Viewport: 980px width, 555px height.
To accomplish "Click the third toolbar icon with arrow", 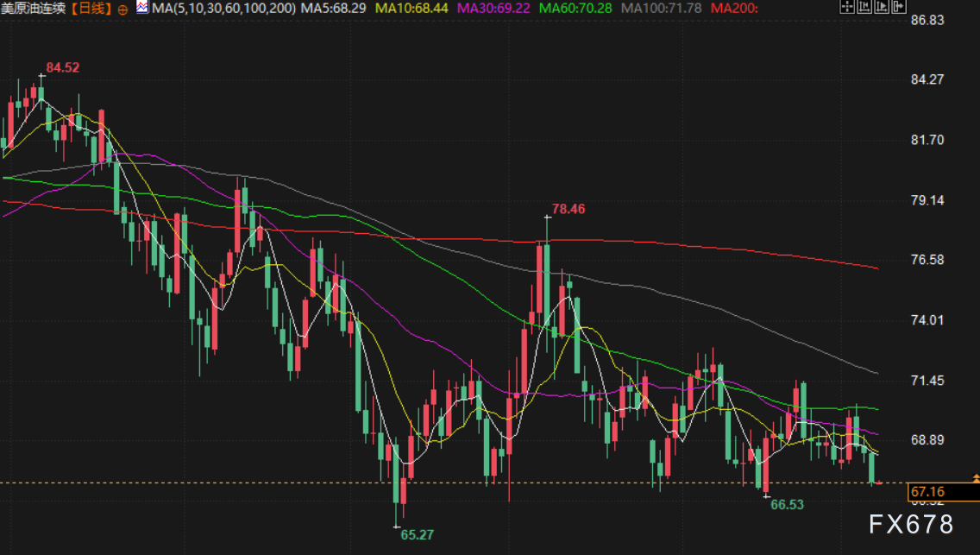I will (882, 8).
